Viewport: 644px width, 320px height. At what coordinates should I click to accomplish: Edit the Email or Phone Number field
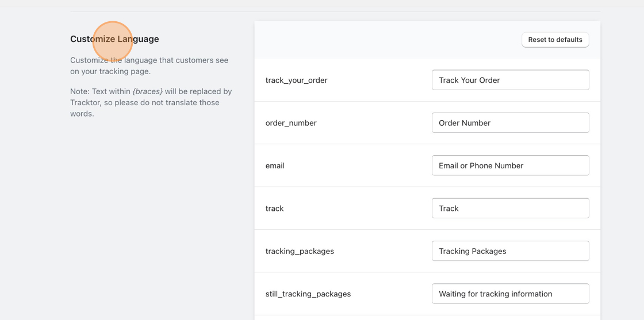point(511,165)
